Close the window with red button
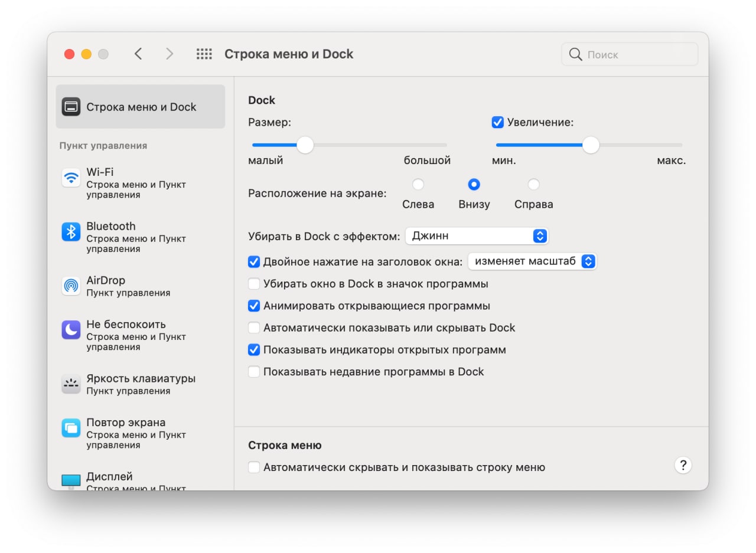The width and height of the screenshot is (756, 553). 70,54
